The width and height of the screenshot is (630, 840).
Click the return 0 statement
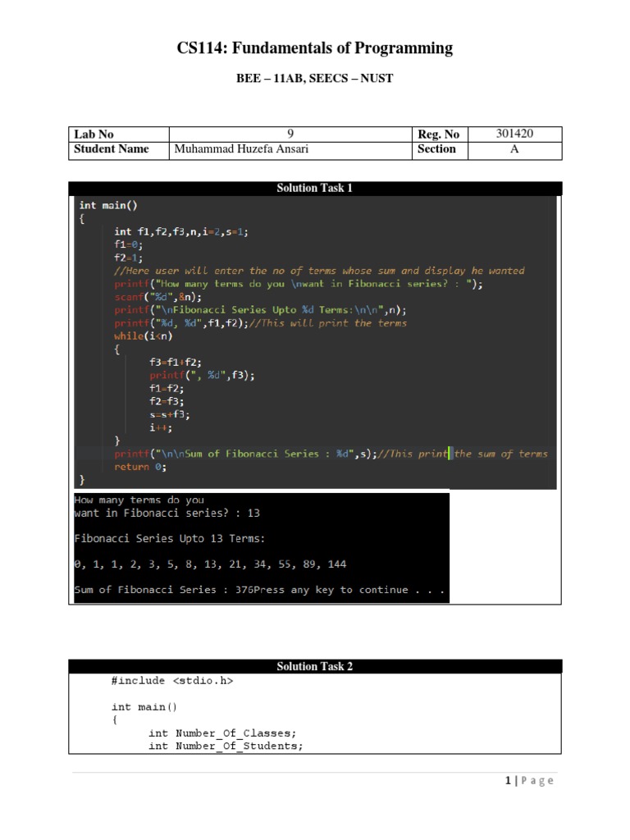click(x=139, y=467)
